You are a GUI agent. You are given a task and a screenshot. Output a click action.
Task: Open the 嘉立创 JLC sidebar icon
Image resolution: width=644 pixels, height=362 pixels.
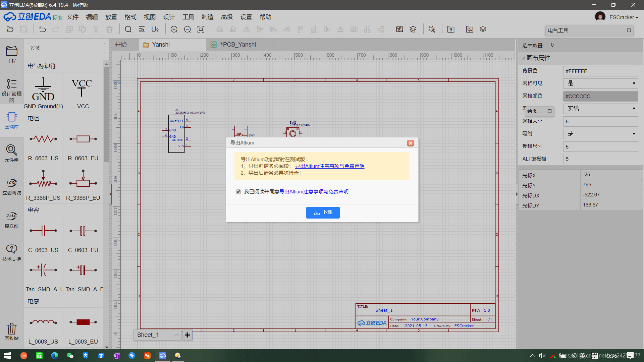point(11,220)
